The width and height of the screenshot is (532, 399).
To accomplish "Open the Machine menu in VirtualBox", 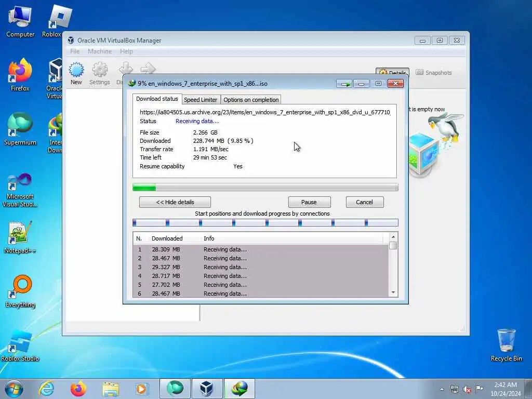I will 100,51.
